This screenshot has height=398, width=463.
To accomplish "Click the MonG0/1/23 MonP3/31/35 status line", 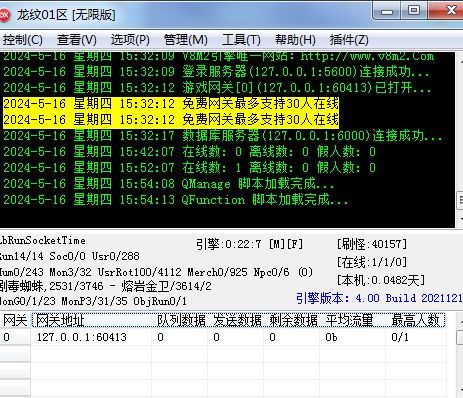I will (93, 301).
